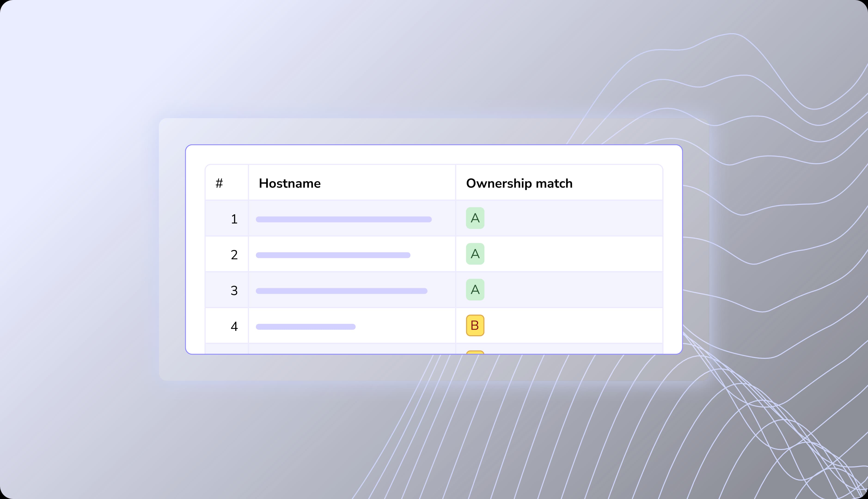This screenshot has height=499, width=868.
Task: Click the # column header
Action: coord(219,183)
